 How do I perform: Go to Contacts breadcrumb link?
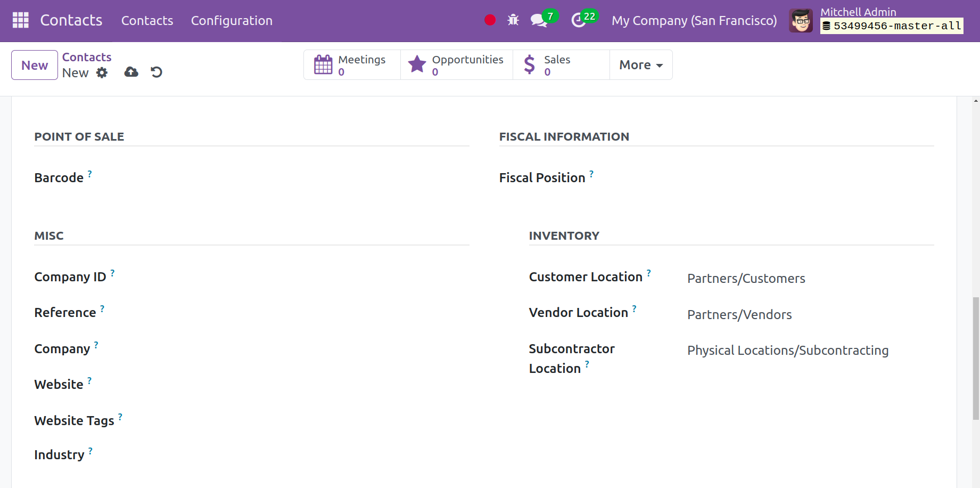click(x=87, y=57)
